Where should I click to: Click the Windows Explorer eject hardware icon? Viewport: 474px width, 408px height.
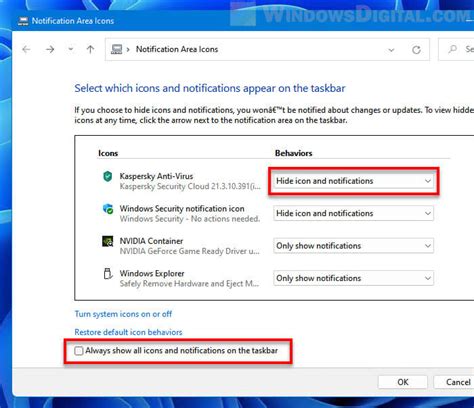[x=107, y=273]
